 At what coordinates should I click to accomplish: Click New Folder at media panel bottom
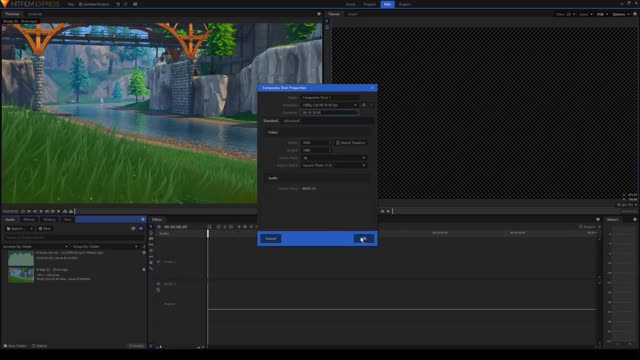click(16, 346)
